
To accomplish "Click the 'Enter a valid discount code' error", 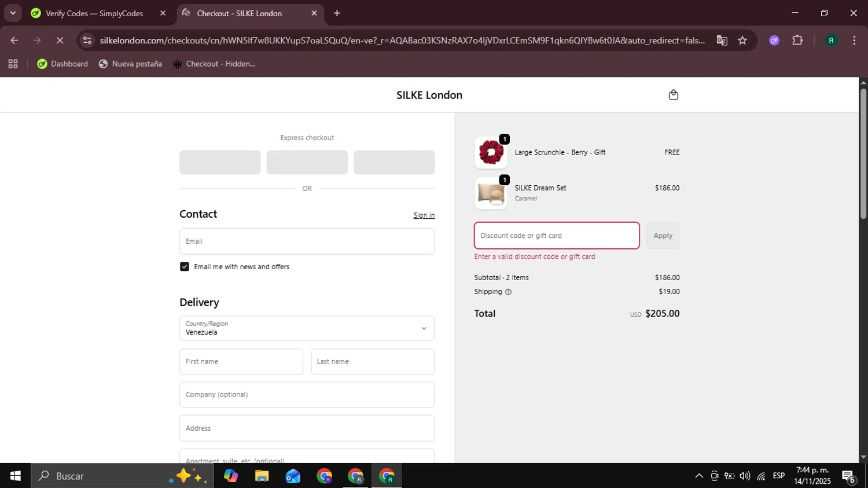I will tap(535, 257).
